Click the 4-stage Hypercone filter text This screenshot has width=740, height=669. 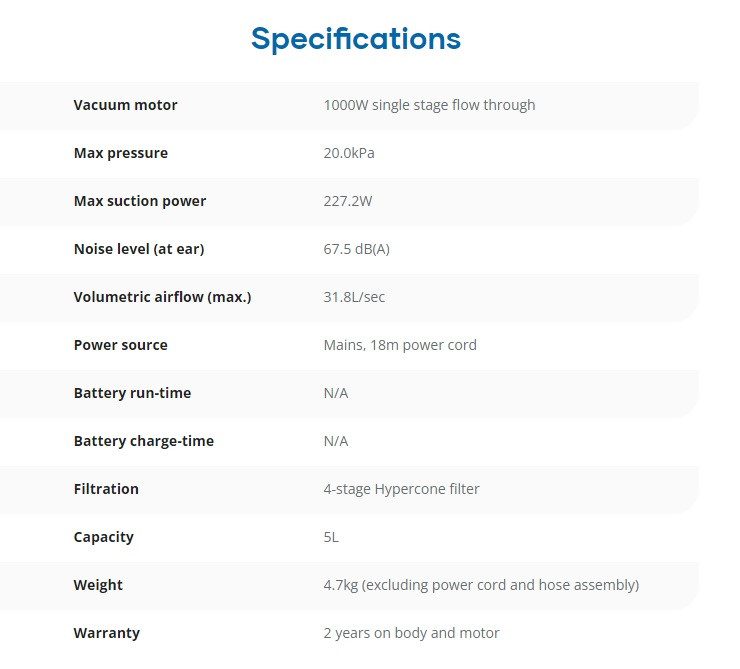pos(402,489)
